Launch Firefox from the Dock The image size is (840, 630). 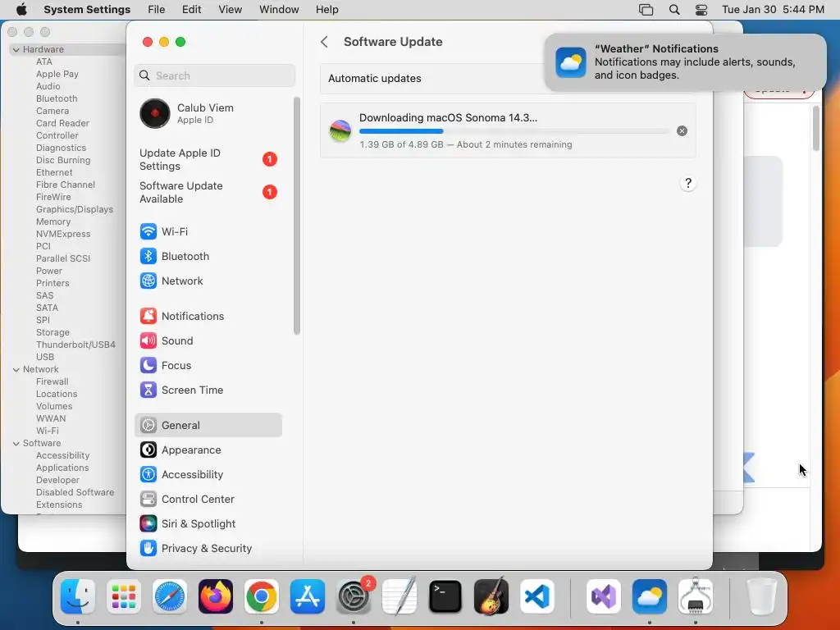(x=216, y=596)
